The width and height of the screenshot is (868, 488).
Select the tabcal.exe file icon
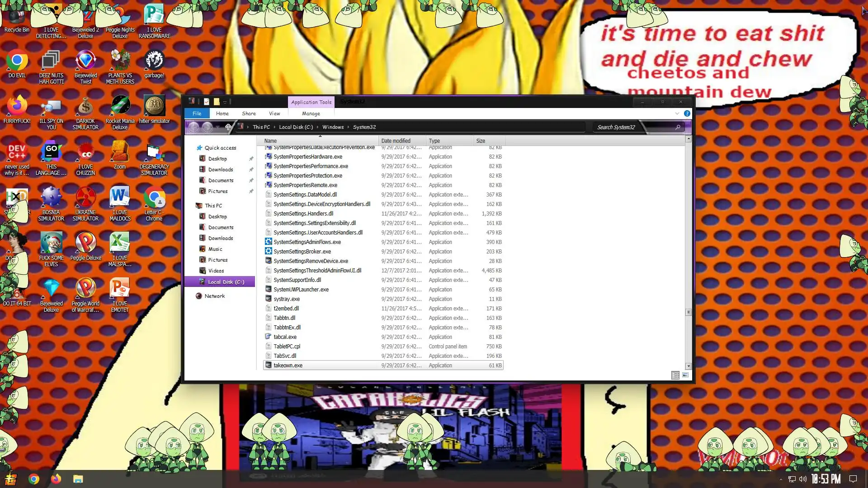pos(268,337)
